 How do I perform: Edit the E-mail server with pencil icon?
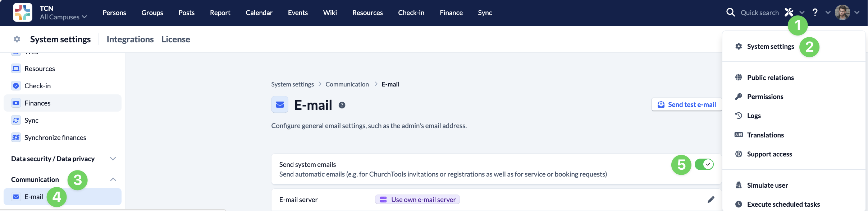click(x=711, y=200)
